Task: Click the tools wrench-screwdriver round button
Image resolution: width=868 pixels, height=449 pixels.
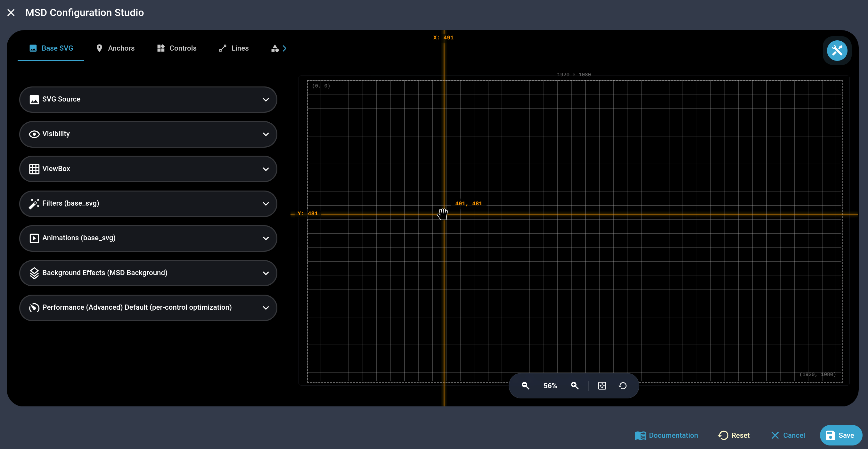Action: 837,51
